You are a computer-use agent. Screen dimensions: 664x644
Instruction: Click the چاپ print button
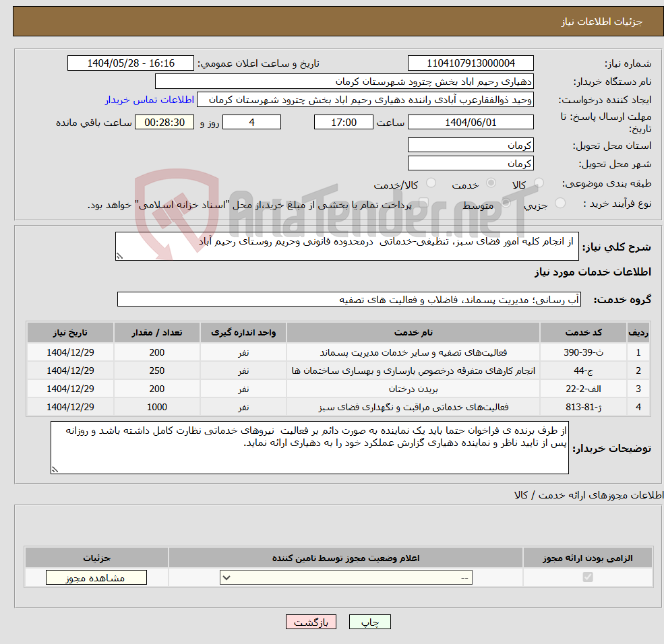point(369,622)
